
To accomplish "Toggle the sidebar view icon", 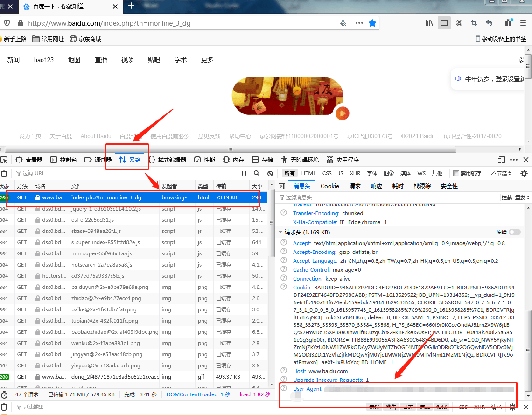I will coord(444,23).
